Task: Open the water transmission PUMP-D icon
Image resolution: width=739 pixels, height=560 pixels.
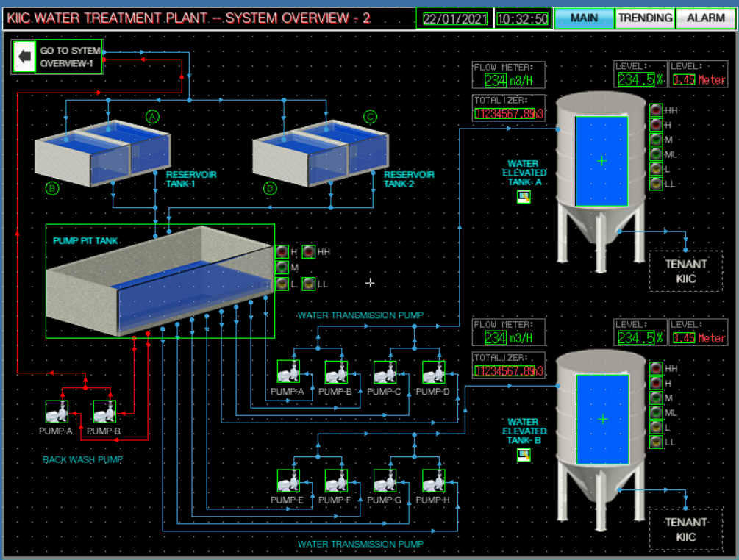Action: pos(433,373)
